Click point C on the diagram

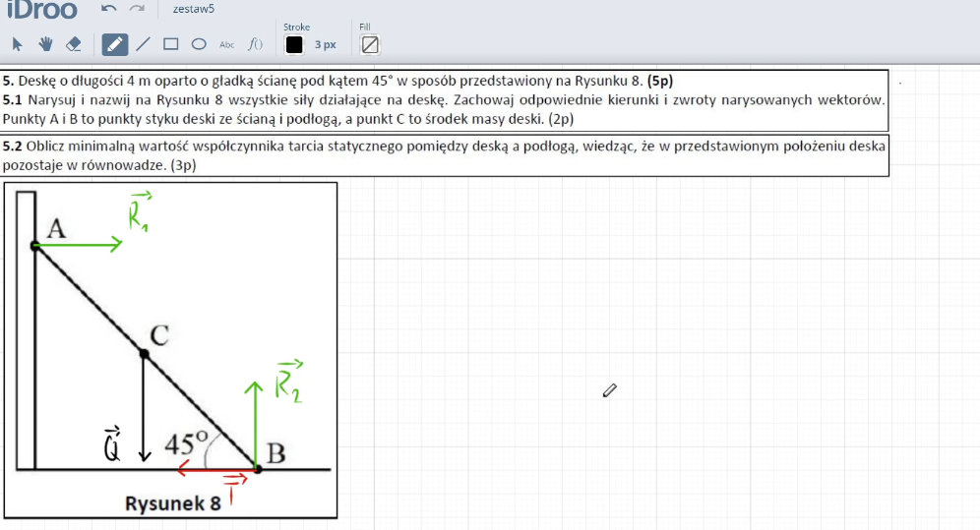[145, 353]
